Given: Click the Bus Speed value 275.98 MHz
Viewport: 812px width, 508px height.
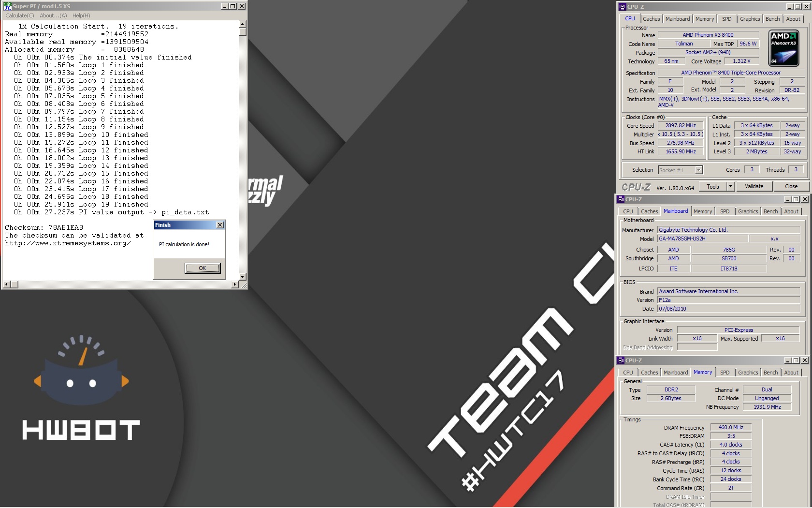Looking at the screenshot, I should [681, 143].
